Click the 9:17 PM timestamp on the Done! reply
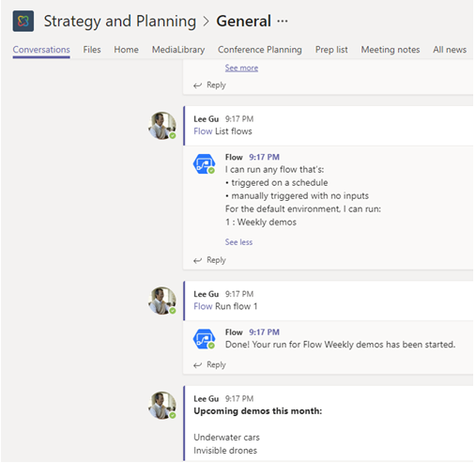Viewport: 476px width, 463px height. [x=265, y=332]
